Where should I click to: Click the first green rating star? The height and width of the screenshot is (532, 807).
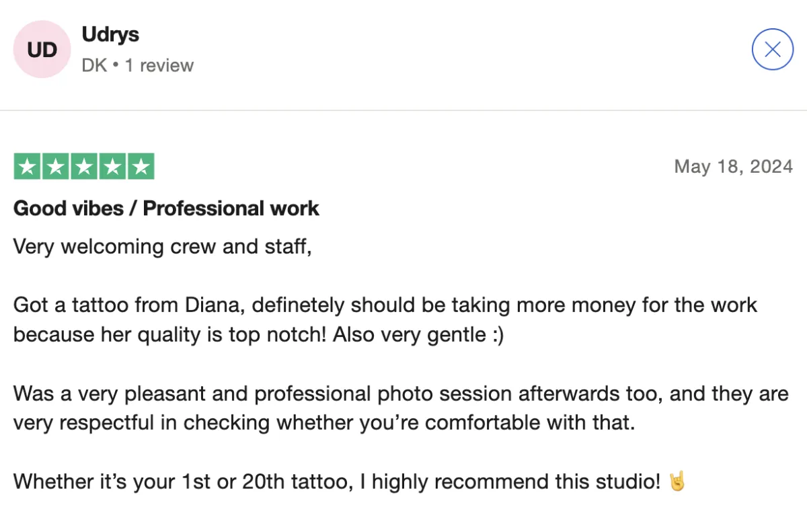tap(28, 167)
